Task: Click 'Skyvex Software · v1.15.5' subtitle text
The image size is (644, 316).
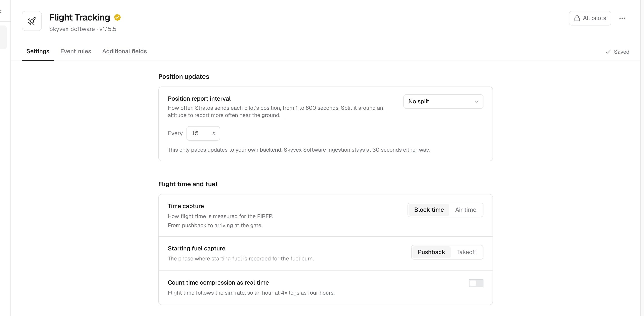Action: 83,29
